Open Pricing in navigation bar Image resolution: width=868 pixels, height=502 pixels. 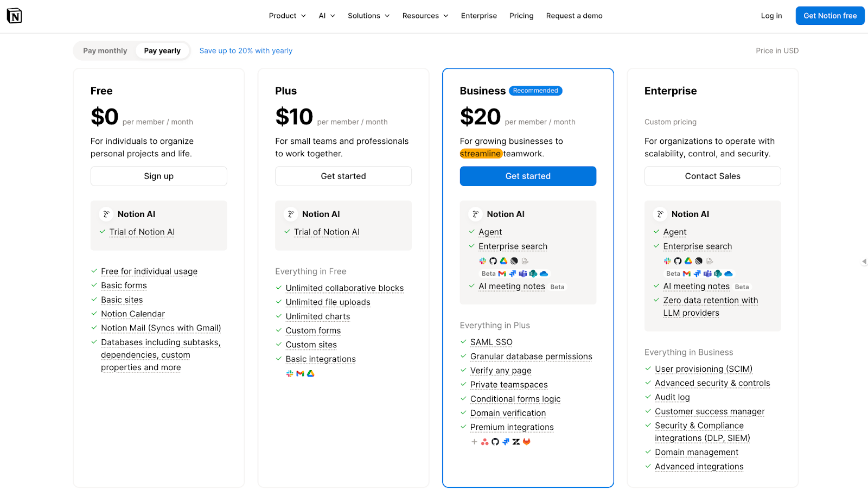[x=521, y=16]
